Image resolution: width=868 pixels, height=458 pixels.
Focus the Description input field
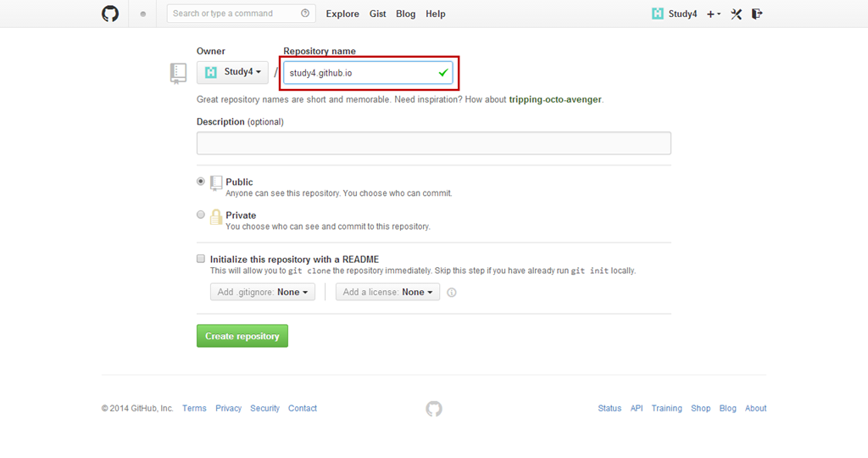pyautogui.click(x=433, y=142)
